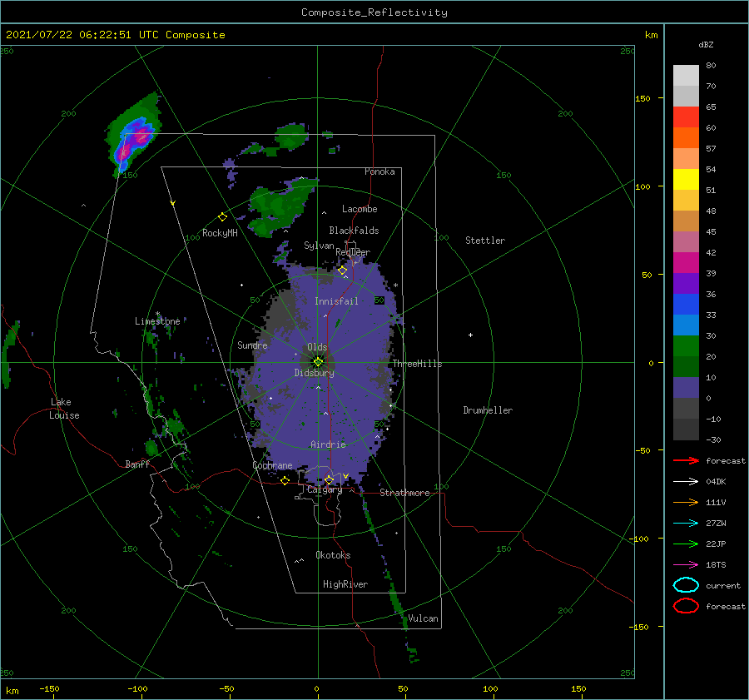The height and width of the screenshot is (700, 749).
Task: Click the yellow diamond marker below RedDeer
Action: coord(342,271)
